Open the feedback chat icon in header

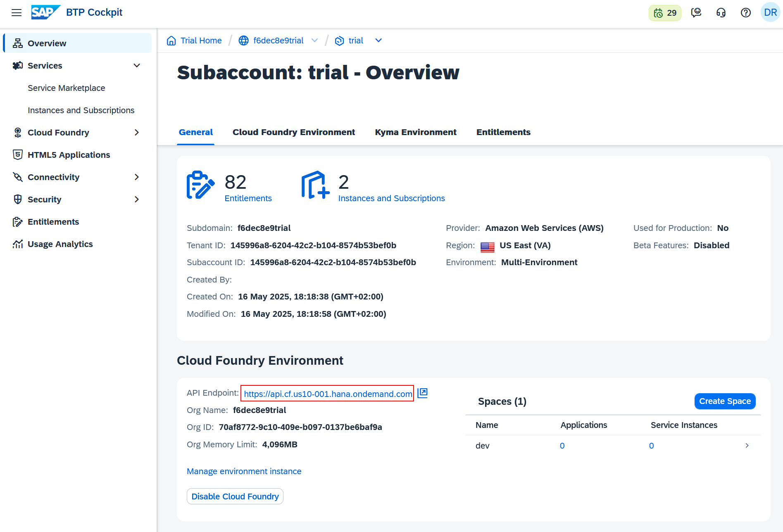click(696, 13)
